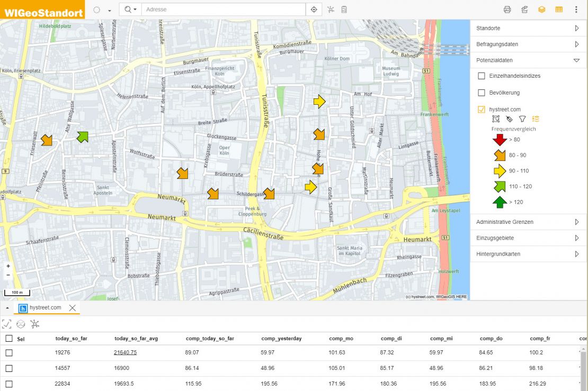Enable the Bevölkerung layer
588x391 pixels.
tap(482, 93)
